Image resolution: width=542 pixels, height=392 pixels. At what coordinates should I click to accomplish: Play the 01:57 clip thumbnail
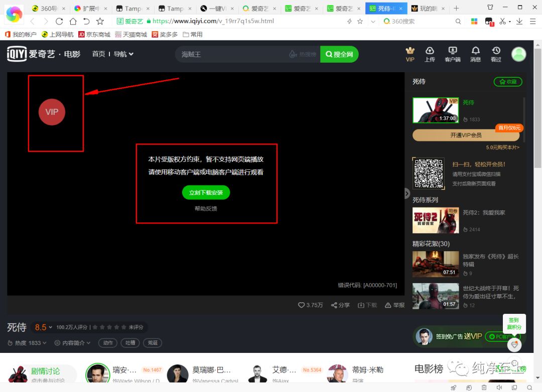(436, 296)
